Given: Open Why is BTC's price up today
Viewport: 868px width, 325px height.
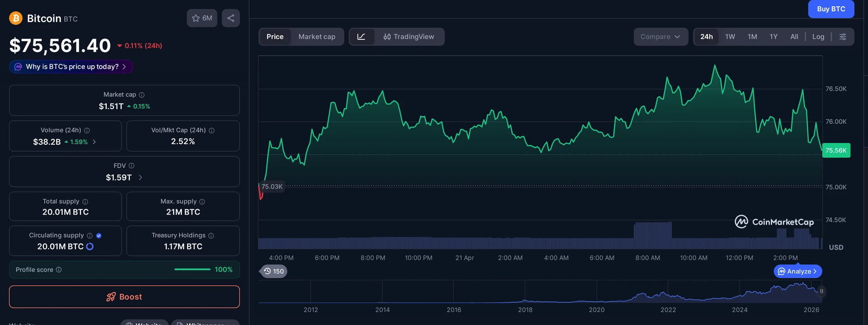Looking at the screenshot, I should tap(71, 67).
